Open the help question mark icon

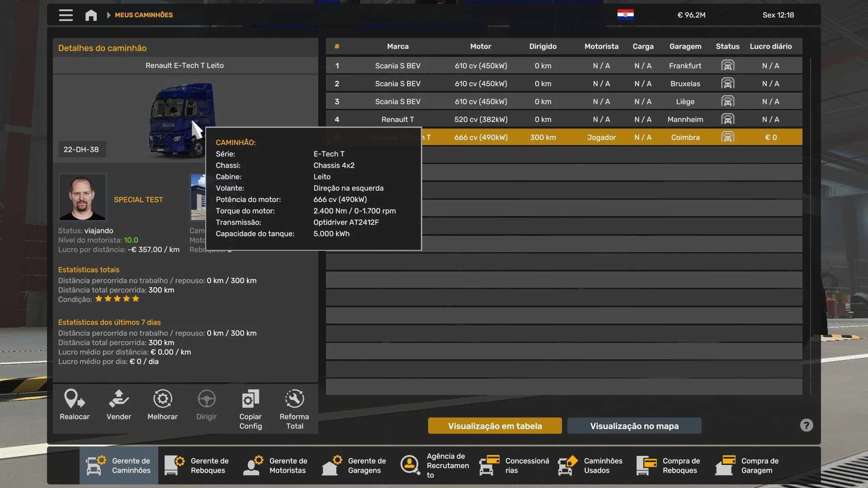tap(806, 425)
